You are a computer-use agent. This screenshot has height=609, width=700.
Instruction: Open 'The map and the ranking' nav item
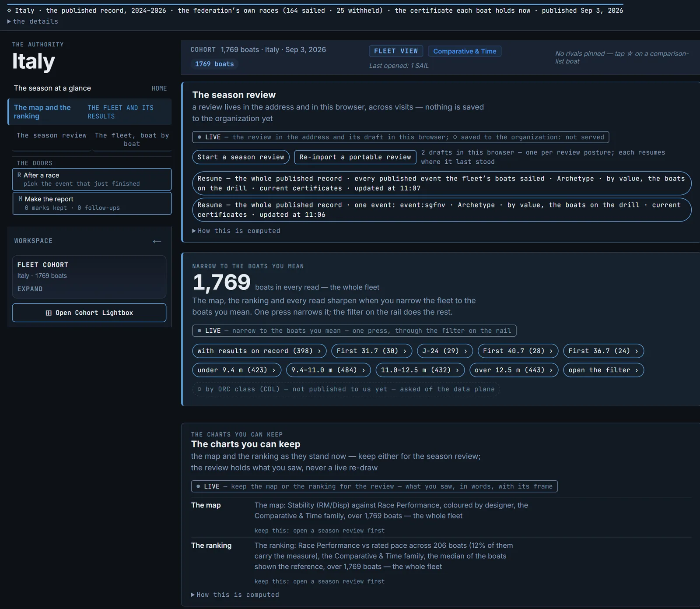pyautogui.click(x=90, y=112)
